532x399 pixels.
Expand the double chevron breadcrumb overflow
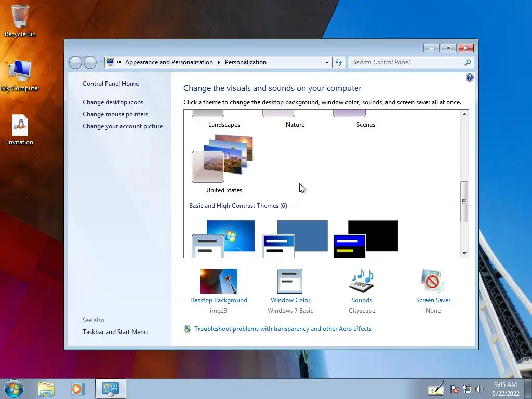coord(119,62)
